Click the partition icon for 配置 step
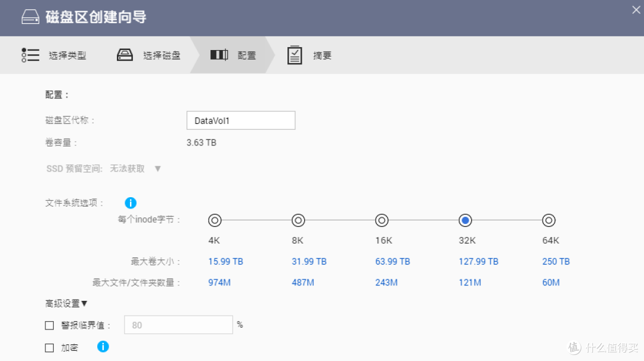The image size is (644, 361). tap(219, 55)
